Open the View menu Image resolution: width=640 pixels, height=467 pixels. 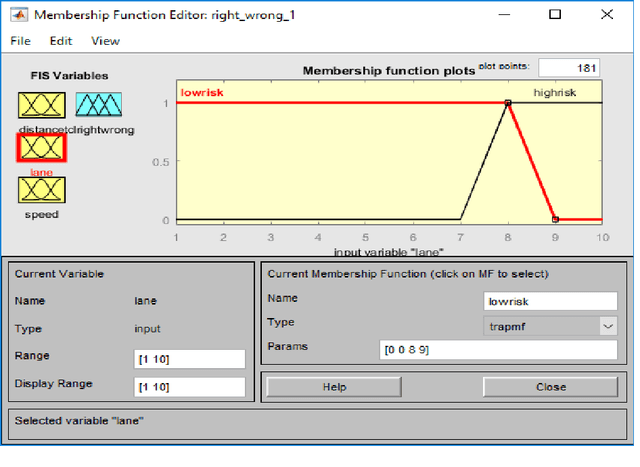pyautogui.click(x=105, y=41)
